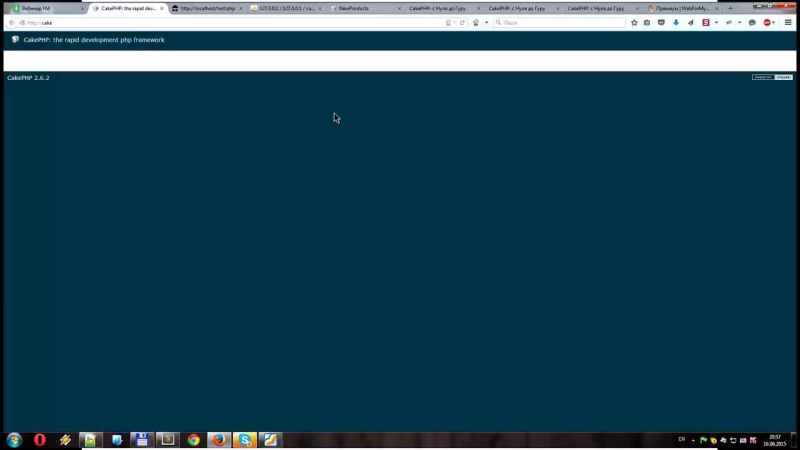Open dropdown beside the sync arrows icon

pyautogui.click(x=739, y=23)
